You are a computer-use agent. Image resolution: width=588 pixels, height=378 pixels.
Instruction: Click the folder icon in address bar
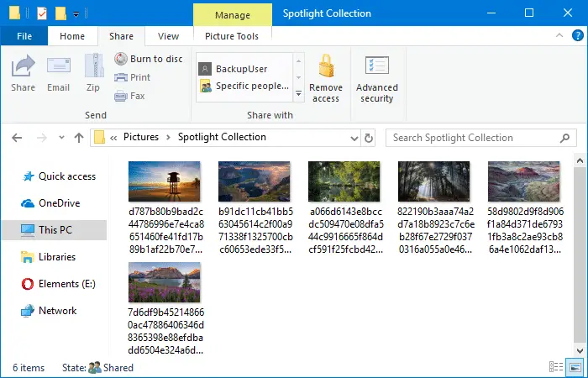tap(99, 137)
